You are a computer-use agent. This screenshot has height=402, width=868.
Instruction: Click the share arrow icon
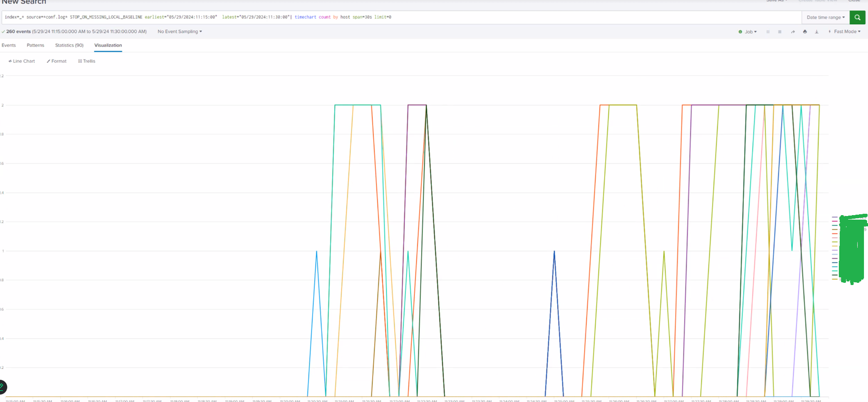[793, 32]
